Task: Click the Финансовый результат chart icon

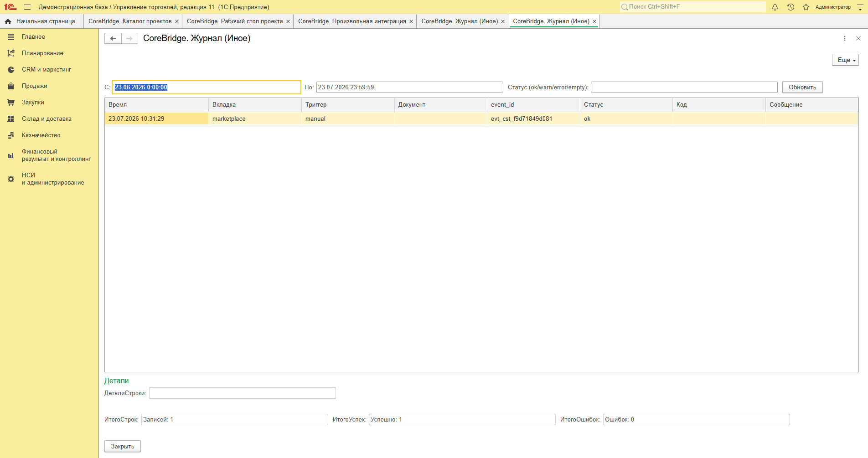Action: click(x=11, y=155)
